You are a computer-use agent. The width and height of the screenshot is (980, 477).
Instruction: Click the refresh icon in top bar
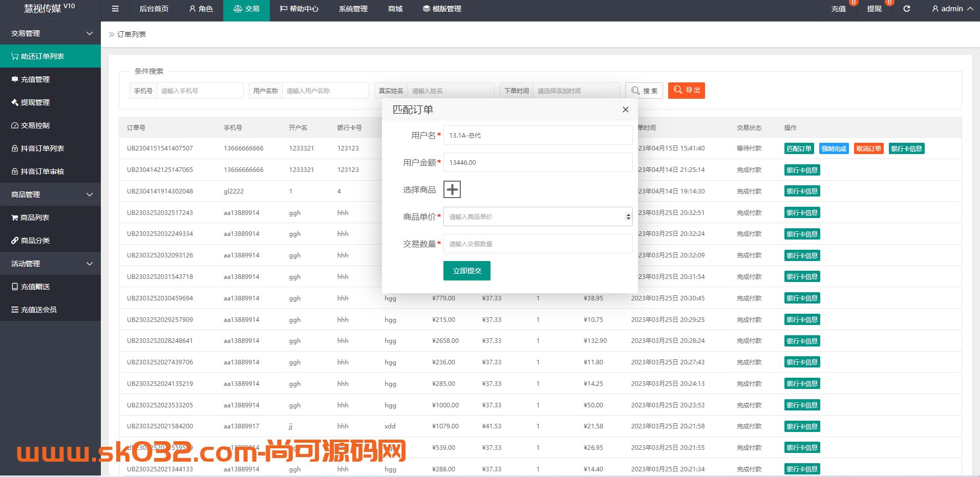906,9
